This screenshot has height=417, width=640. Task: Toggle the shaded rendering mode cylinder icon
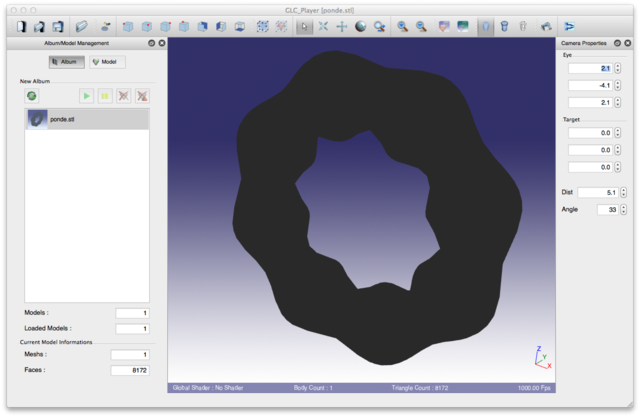[486, 27]
